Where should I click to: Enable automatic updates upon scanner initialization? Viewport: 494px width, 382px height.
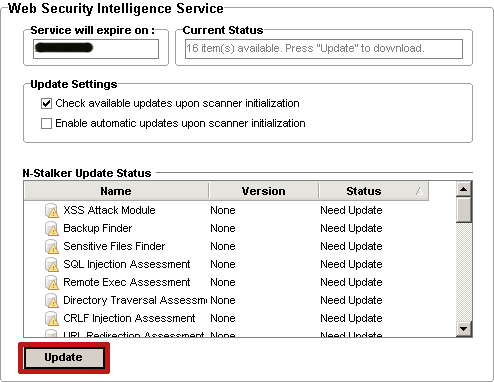[x=46, y=123]
